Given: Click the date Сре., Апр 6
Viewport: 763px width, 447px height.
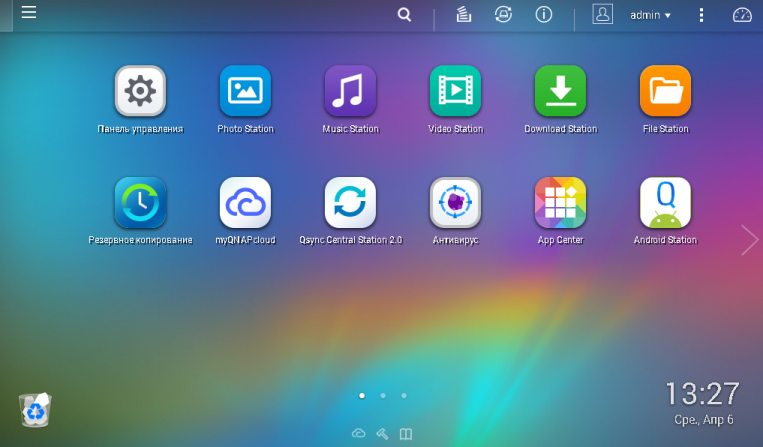Looking at the screenshot, I should (704, 420).
